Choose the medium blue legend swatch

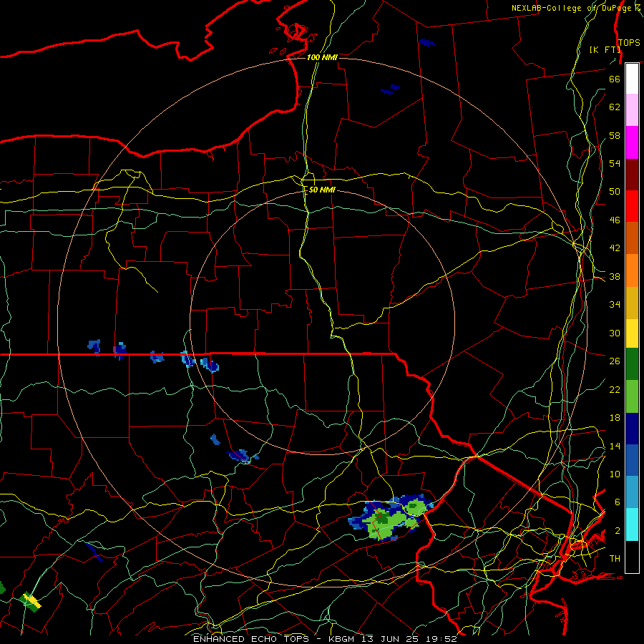click(632, 460)
